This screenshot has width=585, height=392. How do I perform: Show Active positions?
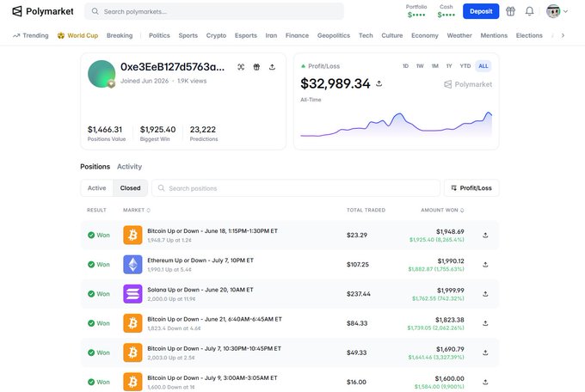pos(96,188)
